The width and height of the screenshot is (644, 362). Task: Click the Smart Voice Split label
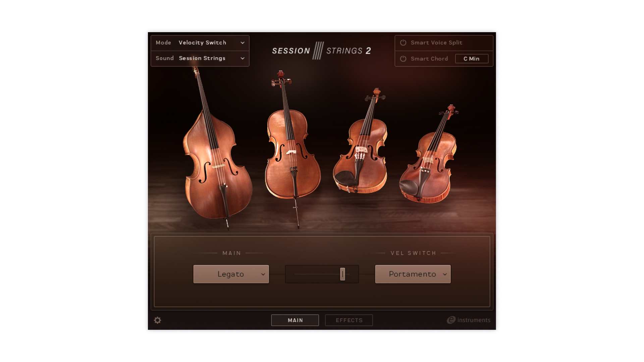(x=436, y=43)
